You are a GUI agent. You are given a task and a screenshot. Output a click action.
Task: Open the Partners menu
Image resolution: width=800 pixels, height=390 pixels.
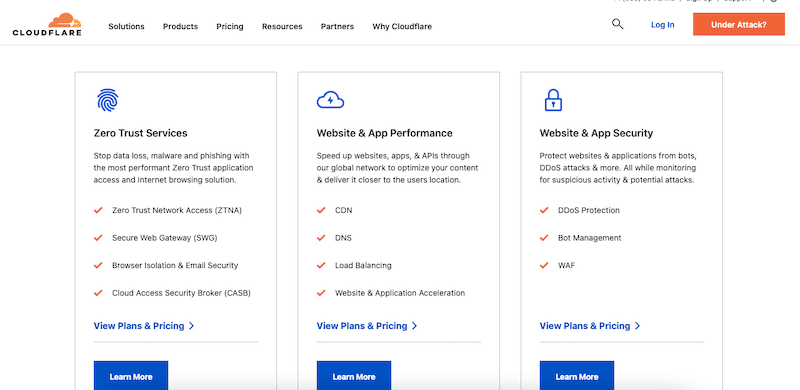(x=337, y=27)
